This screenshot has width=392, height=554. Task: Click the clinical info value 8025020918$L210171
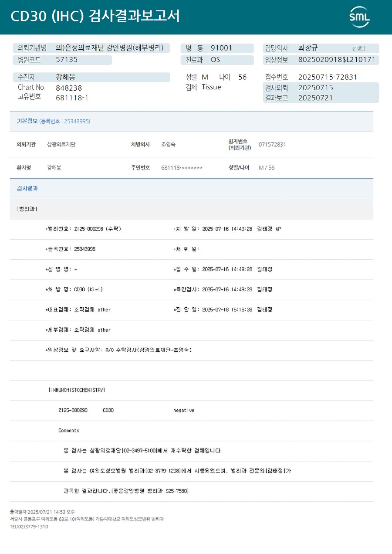337,60
